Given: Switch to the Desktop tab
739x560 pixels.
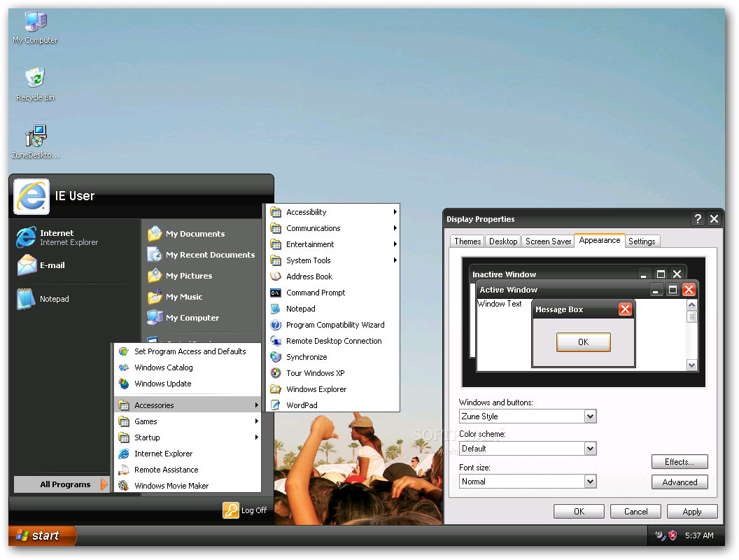Looking at the screenshot, I should 503,241.
